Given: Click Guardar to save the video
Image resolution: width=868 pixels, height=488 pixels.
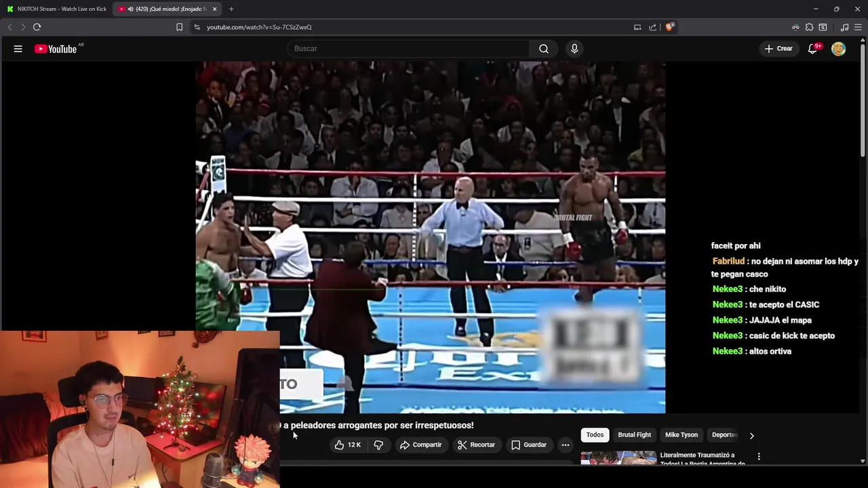Looking at the screenshot, I should [529, 445].
